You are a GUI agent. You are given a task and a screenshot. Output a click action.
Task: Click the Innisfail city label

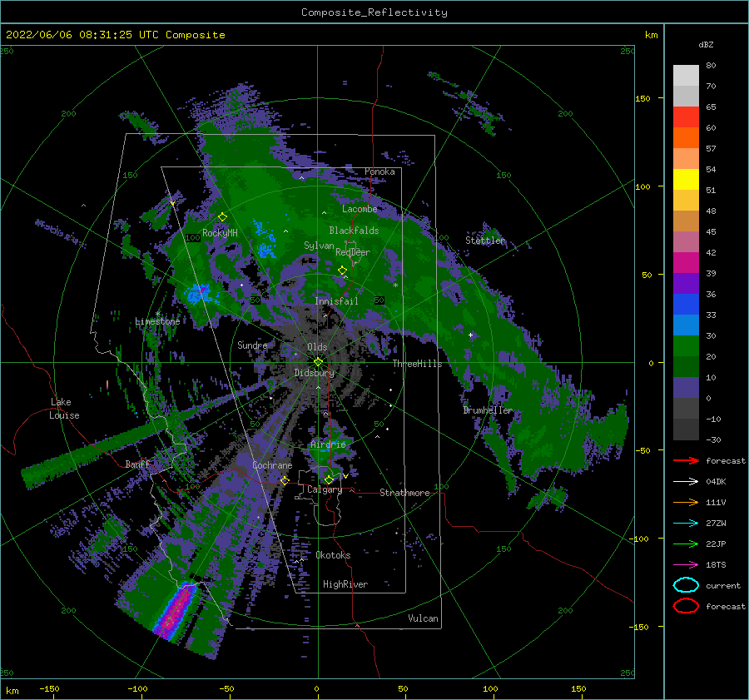pyautogui.click(x=336, y=301)
